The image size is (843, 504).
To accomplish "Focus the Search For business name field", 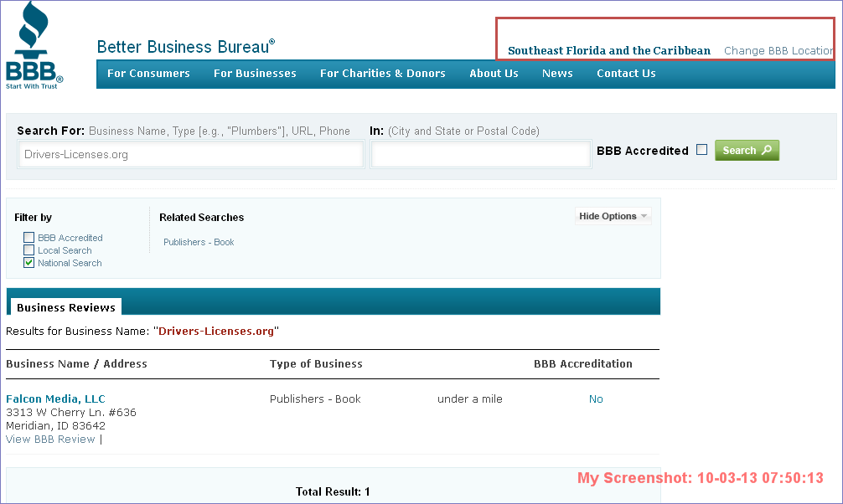I will click(191, 154).
